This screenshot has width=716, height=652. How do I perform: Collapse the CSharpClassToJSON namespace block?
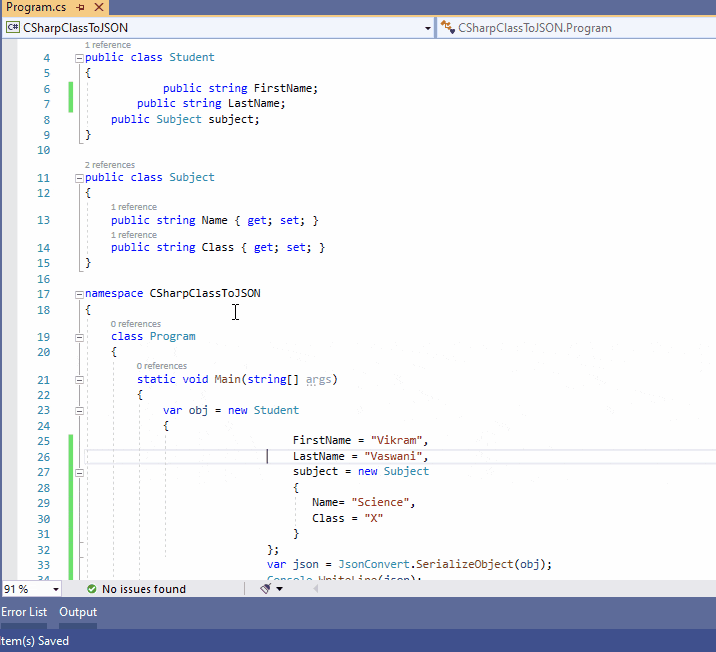[79, 294]
